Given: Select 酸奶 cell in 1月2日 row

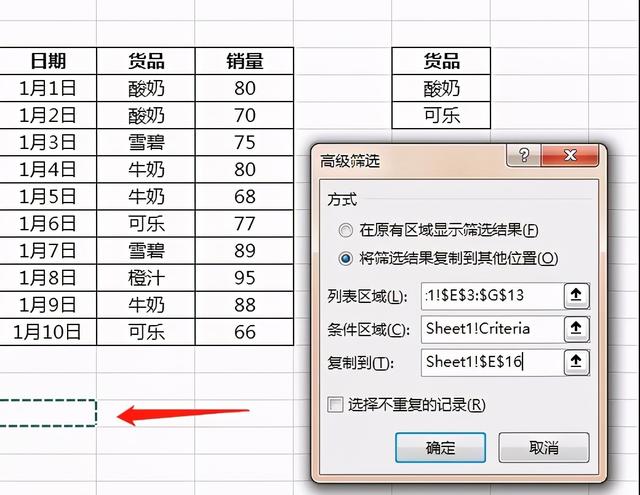Looking at the screenshot, I should tap(146, 115).
